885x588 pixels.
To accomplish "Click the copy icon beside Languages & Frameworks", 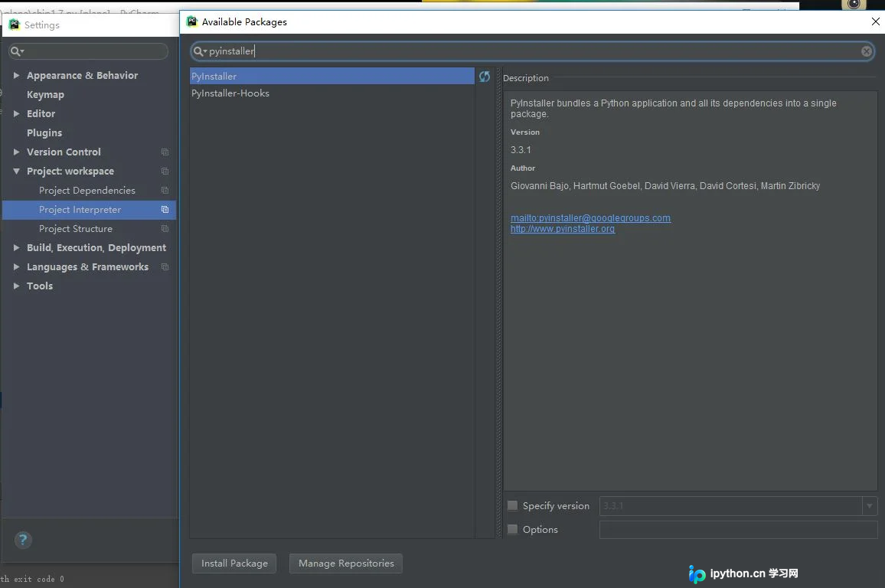I will tap(165, 267).
